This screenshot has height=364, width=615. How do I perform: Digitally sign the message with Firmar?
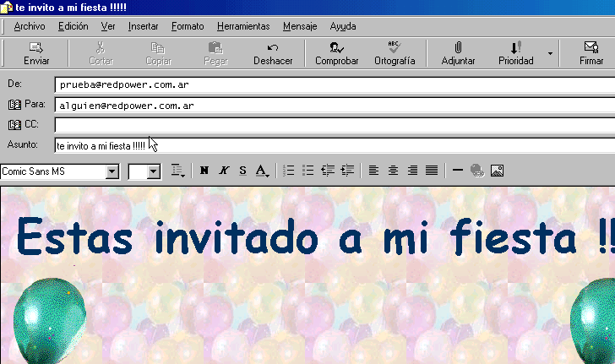[591, 53]
